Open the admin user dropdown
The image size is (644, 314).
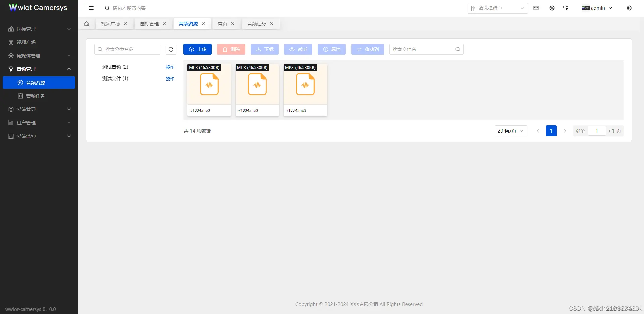[597, 8]
